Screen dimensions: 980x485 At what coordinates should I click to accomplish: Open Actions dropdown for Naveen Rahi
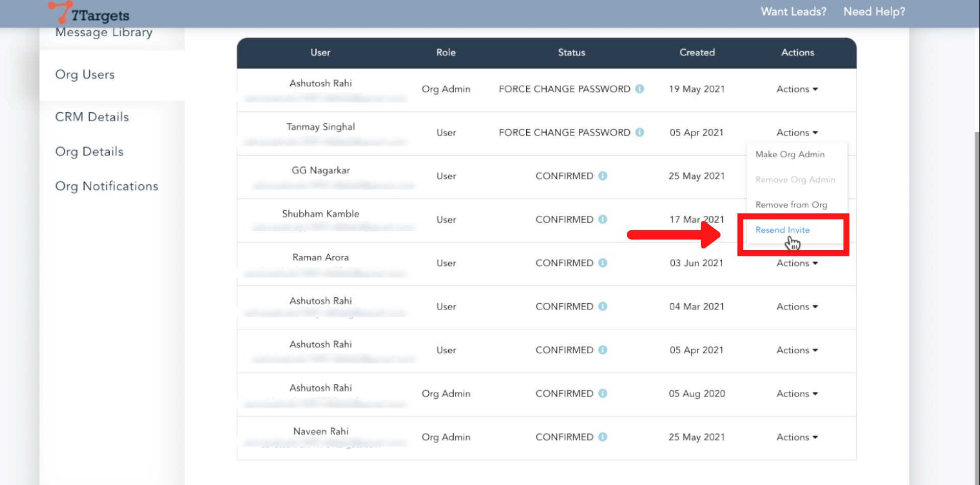coord(797,437)
